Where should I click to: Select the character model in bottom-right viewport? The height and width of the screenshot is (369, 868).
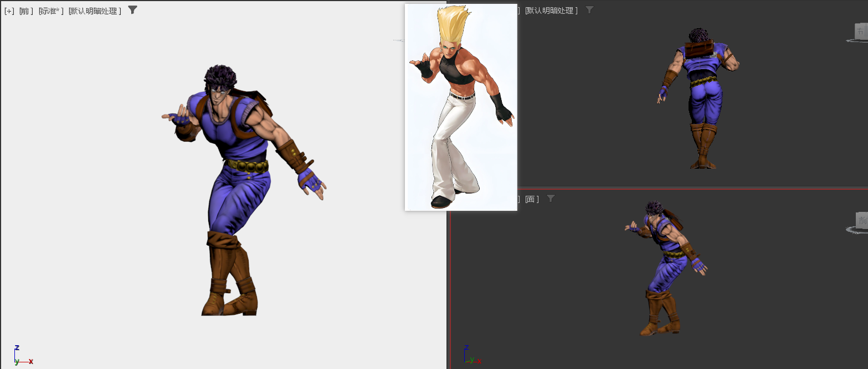tap(665, 266)
